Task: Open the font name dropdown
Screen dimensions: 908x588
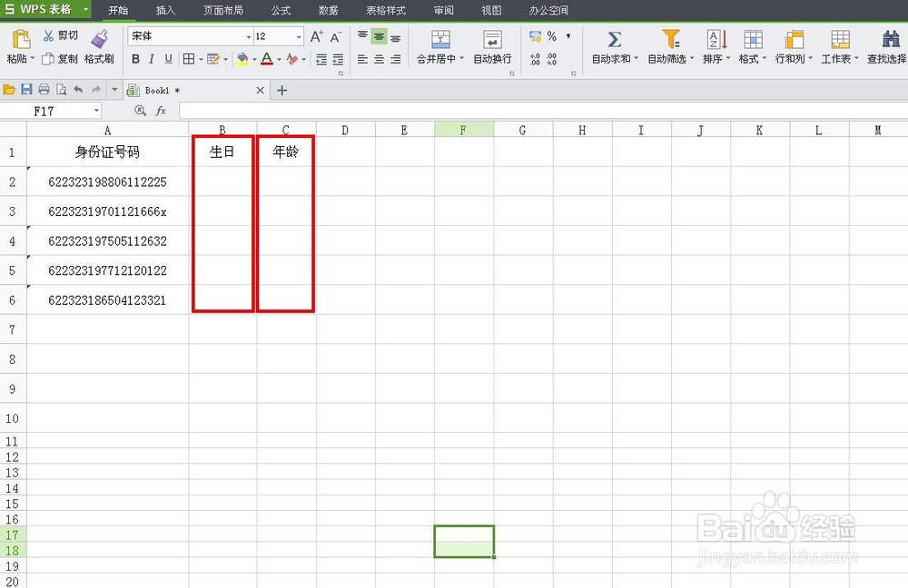Action: 249,36
